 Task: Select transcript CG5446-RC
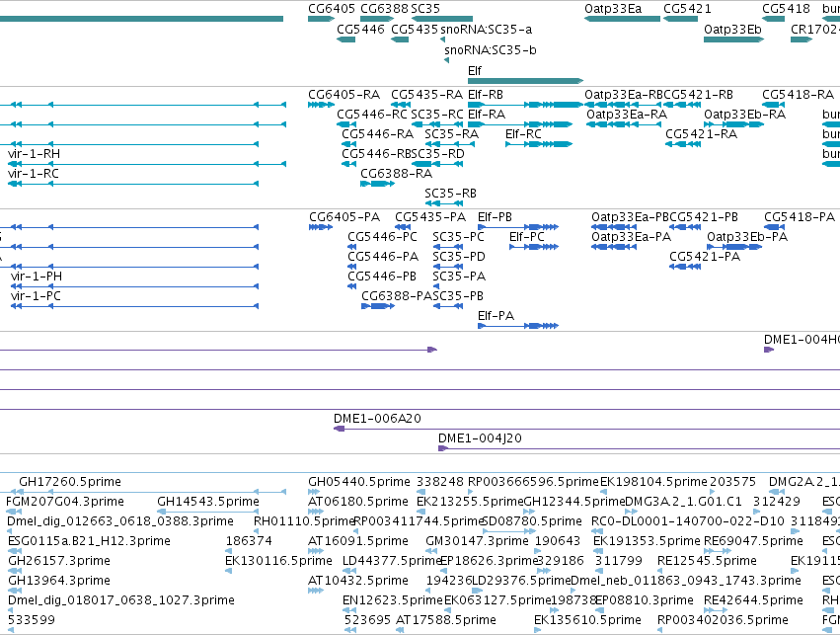(372, 115)
